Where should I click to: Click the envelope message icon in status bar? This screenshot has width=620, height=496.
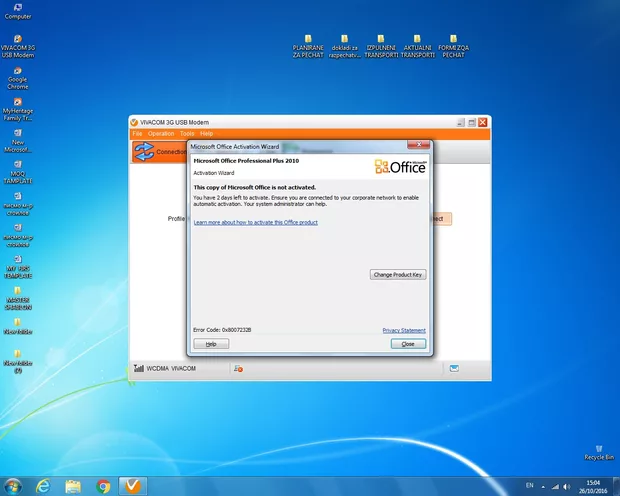point(453,369)
